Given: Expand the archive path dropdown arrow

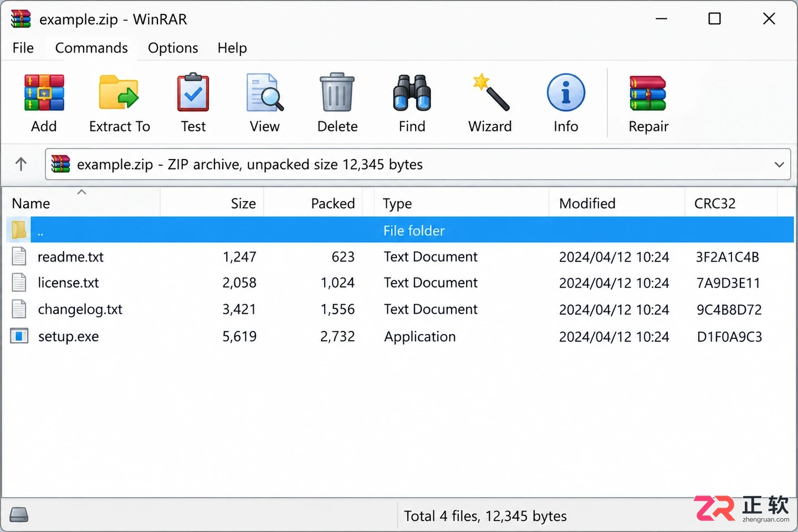Looking at the screenshot, I should 779,165.
